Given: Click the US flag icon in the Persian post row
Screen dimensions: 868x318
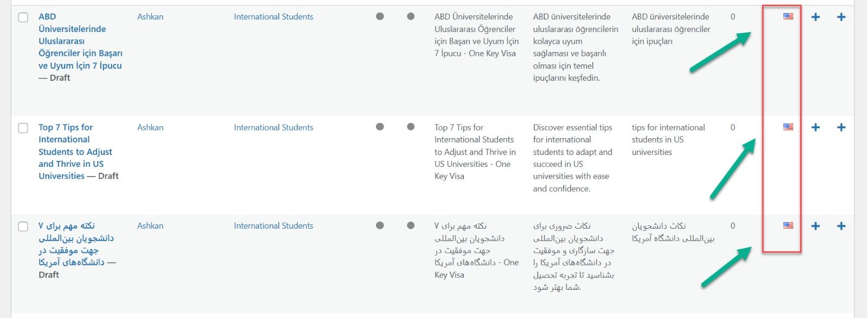Looking at the screenshot, I should pos(788,225).
